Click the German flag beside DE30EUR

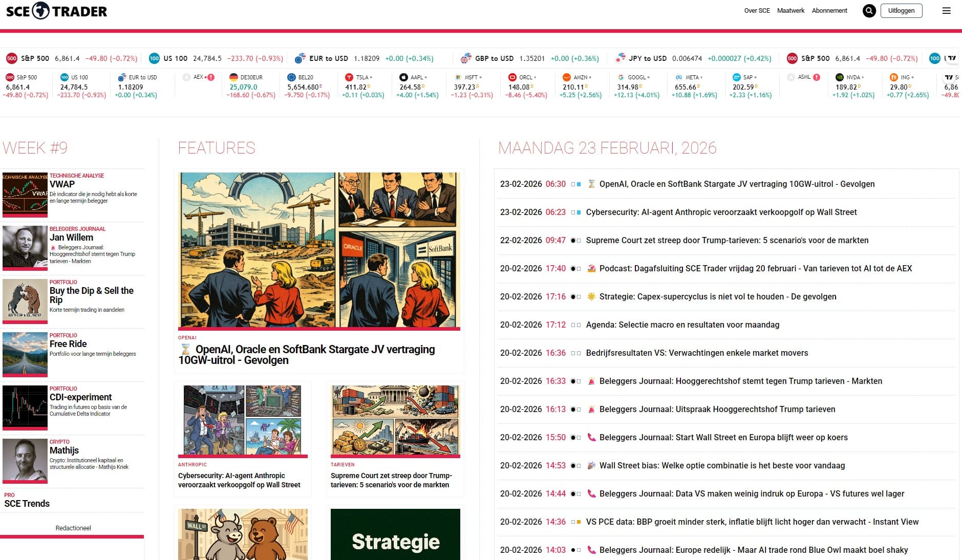[x=234, y=77]
